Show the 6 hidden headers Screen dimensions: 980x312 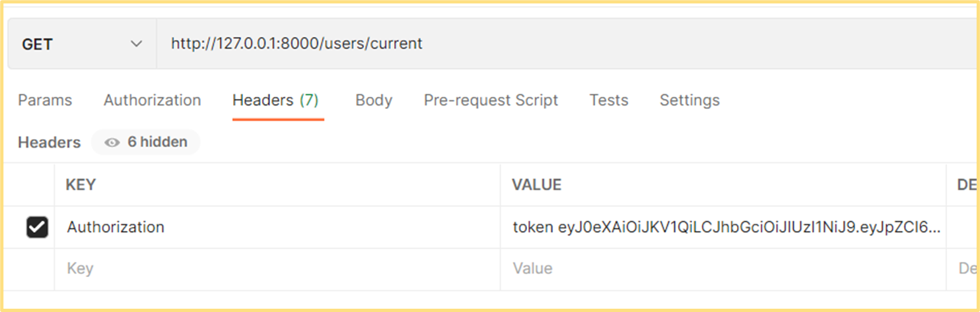(x=146, y=142)
